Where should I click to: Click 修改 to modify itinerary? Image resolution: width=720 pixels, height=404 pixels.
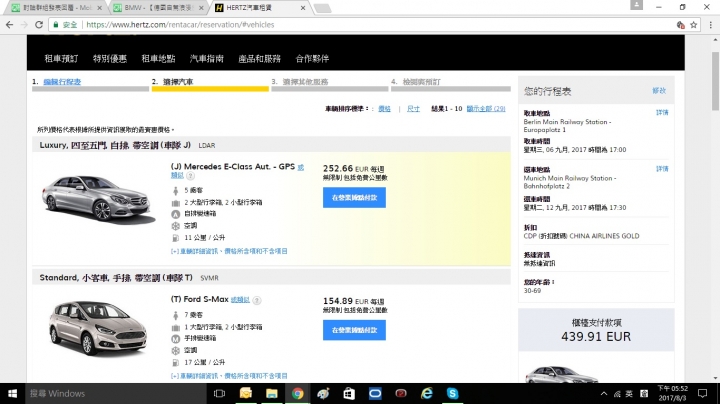tap(659, 91)
